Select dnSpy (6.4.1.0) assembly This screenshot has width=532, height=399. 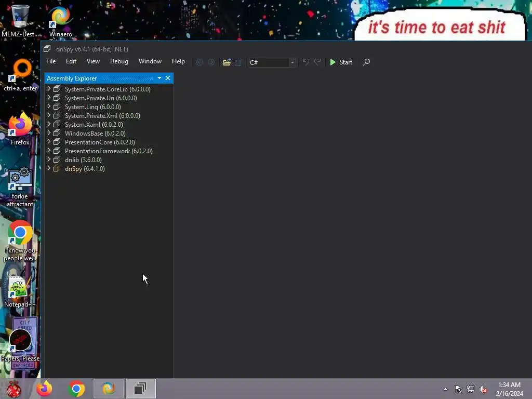[85, 169]
